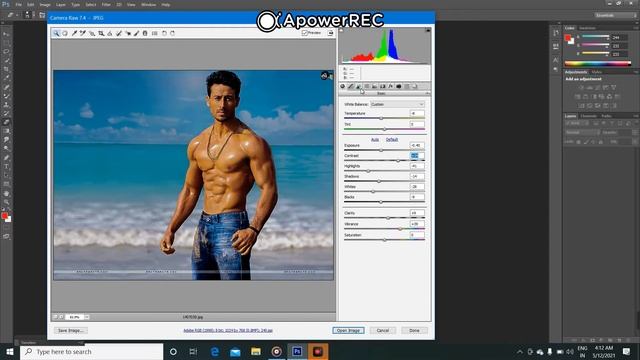
Task: Click the Vibrance slider handle
Action: coord(400,229)
